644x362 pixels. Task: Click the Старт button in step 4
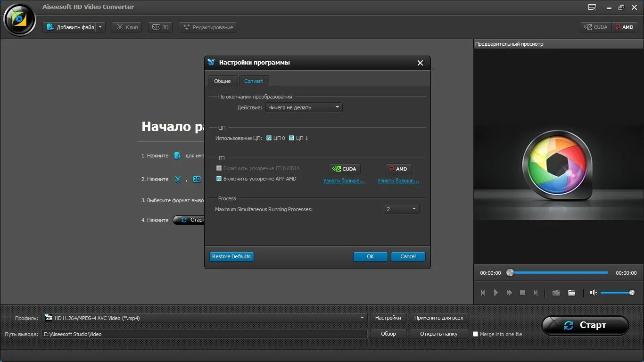tap(190, 220)
